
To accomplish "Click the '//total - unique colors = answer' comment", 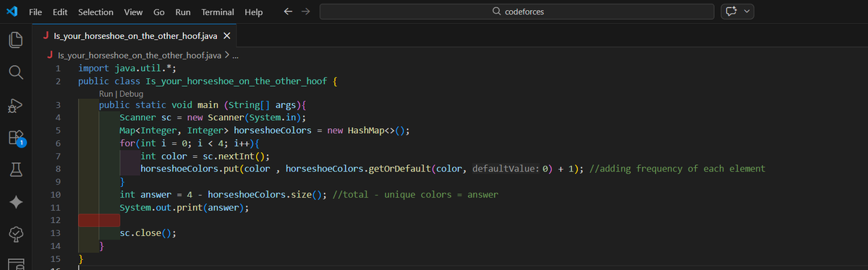I will tap(415, 195).
